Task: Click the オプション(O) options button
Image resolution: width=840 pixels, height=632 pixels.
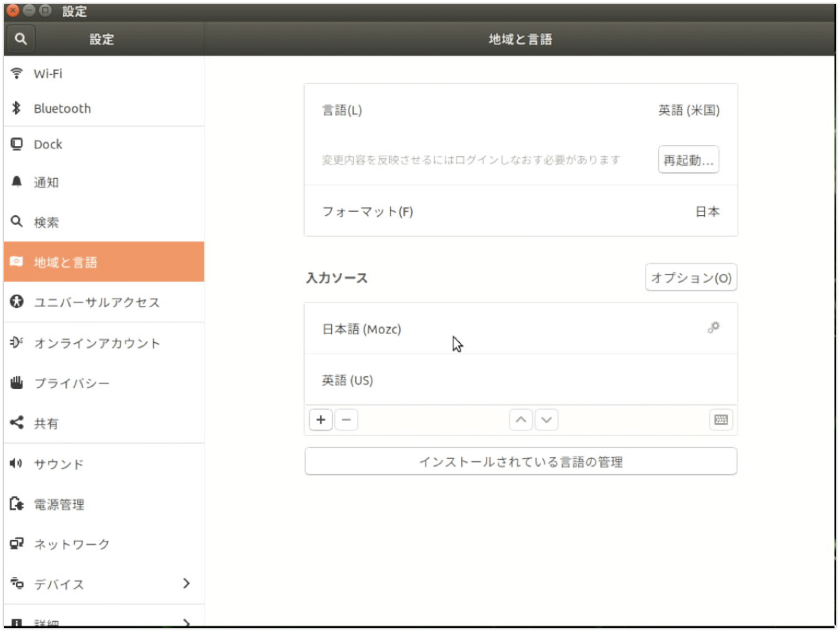Action: (x=691, y=277)
